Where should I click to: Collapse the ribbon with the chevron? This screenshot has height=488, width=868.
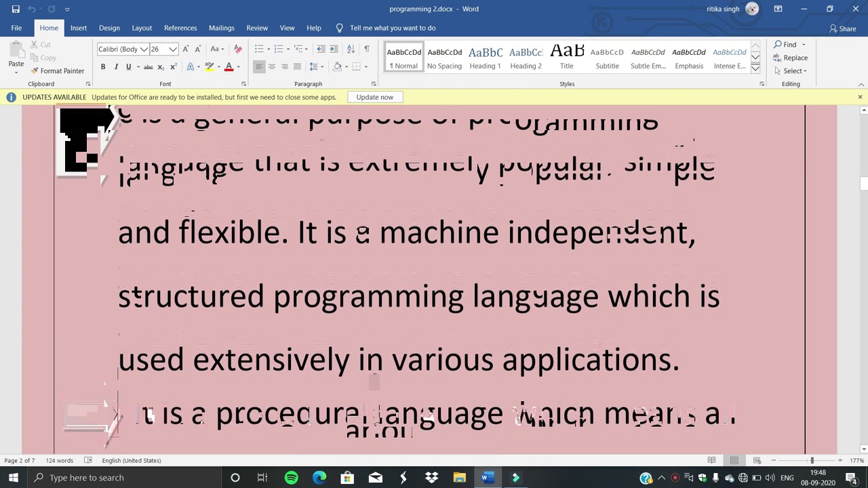[861, 84]
